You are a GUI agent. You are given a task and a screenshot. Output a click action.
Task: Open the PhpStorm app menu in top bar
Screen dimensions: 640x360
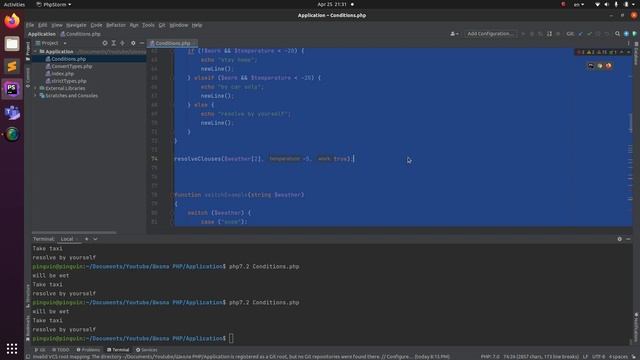53,4
